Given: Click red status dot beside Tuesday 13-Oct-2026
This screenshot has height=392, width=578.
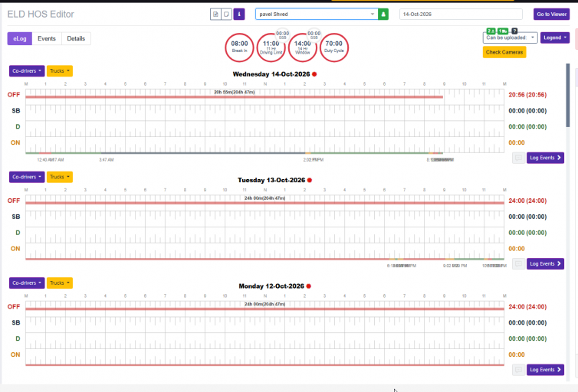Looking at the screenshot, I should (310, 180).
